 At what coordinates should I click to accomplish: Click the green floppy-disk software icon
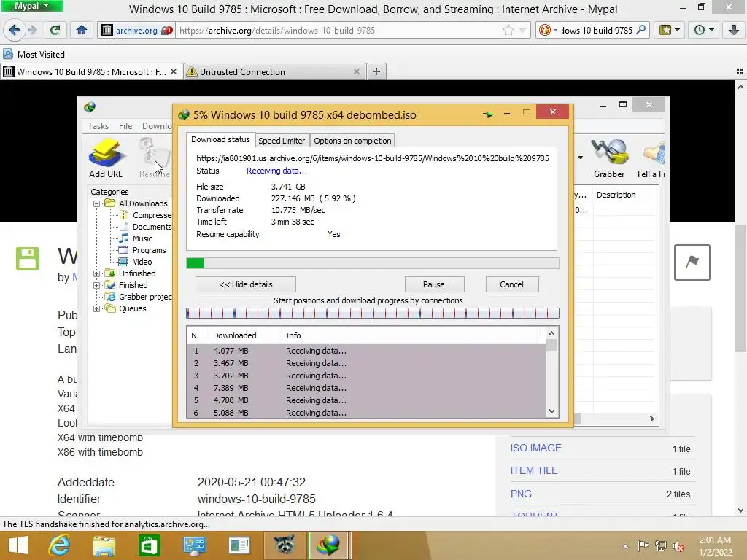pyautogui.click(x=27, y=259)
